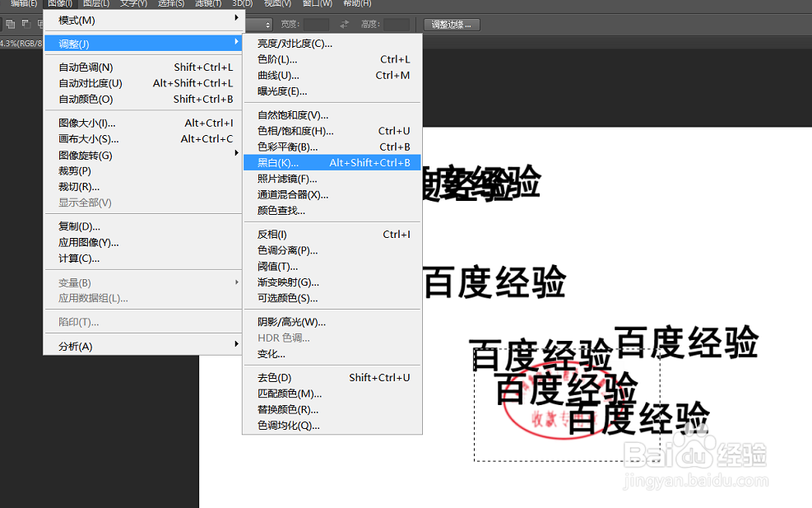Screen dimensions: 812x508
Task: Open 色阶(L)... adjustment
Action: tap(332, 59)
